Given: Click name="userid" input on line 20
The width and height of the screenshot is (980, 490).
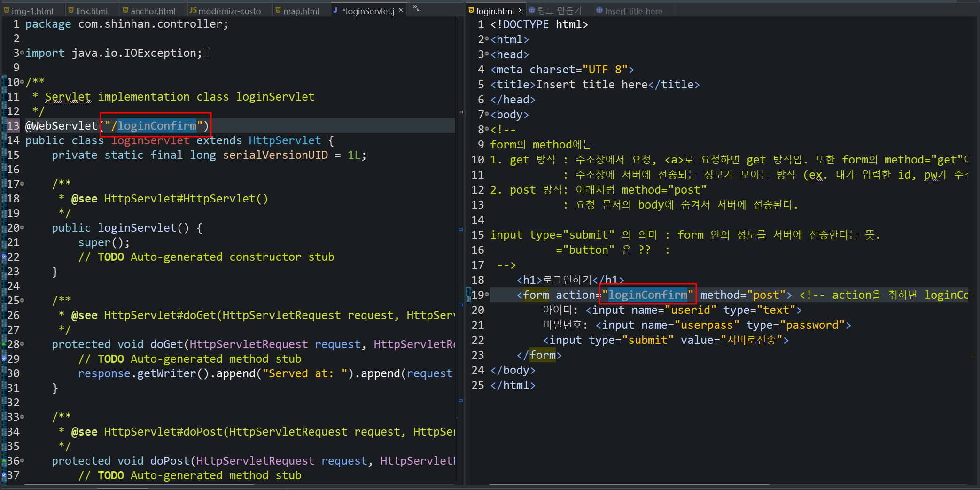Looking at the screenshot, I should pos(674,310).
